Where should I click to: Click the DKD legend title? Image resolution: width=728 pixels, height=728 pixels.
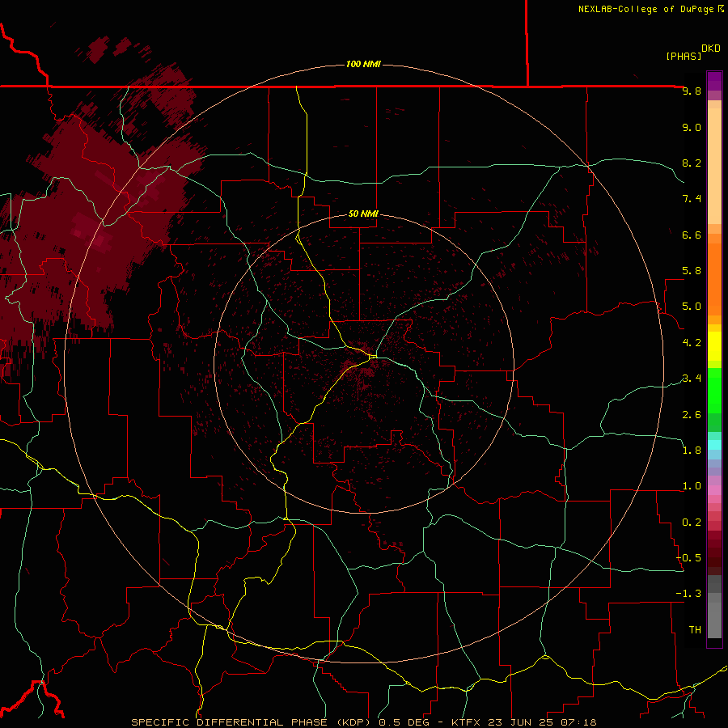710,48
